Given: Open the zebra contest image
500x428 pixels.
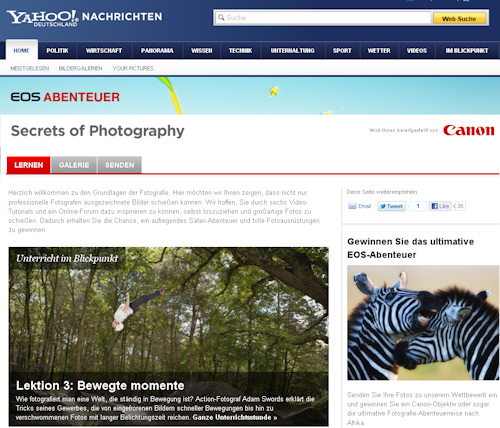Looking at the screenshot, I should pyautogui.click(x=423, y=323).
